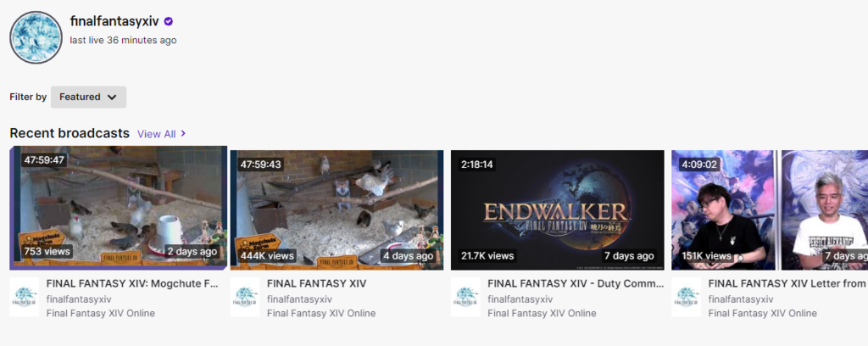Image resolution: width=868 pixels, height=346 pixels.
Task: Click finalfantasyxiv channel name under Endwalker video
Action: (x=520, y=299)
